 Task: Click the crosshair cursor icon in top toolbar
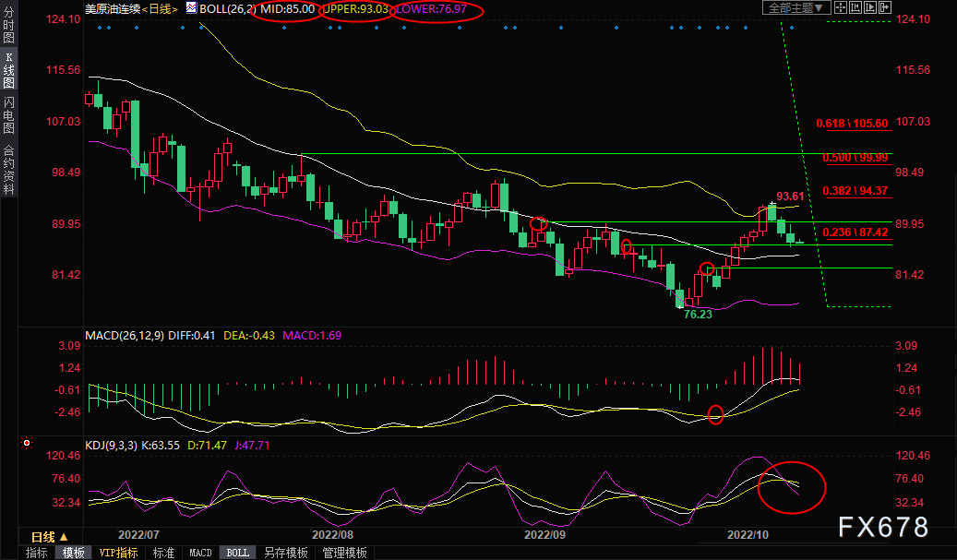coord(841,7)
